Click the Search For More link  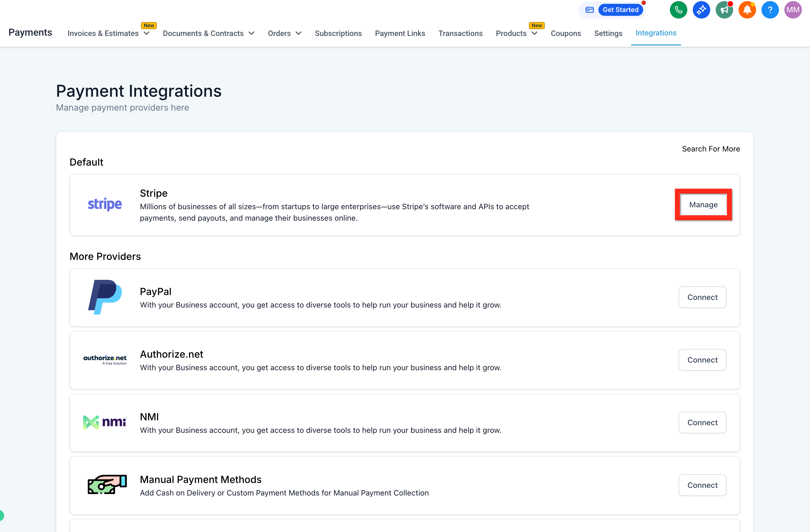point(710,149)
